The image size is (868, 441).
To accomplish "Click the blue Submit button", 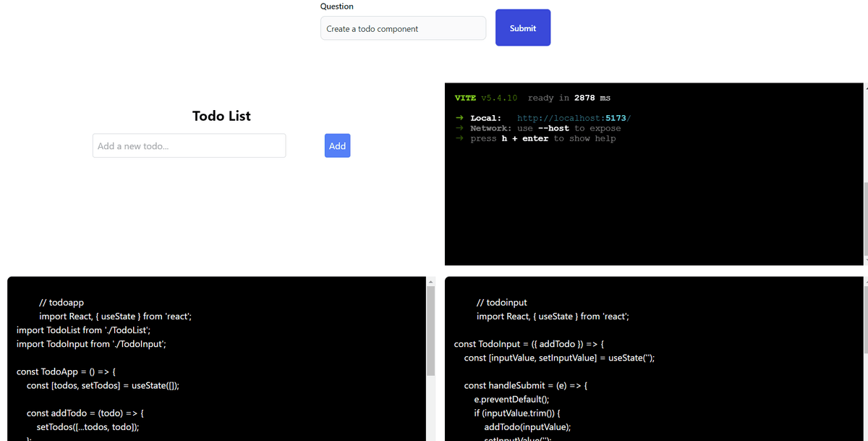I will click(522, 28).
